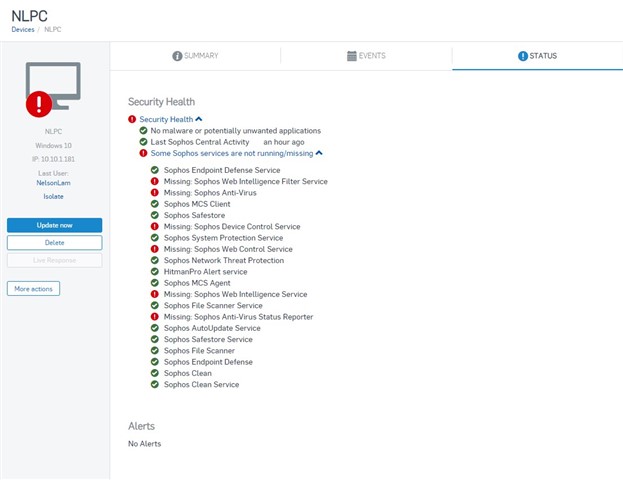Click the Summary tab info icon
The image size is (623, 480).
click(x=177, y=56)
